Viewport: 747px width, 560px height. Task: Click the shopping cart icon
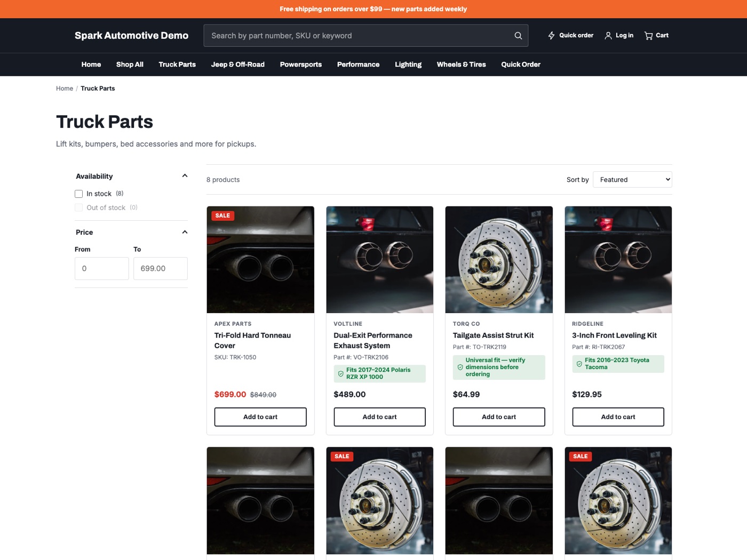pyautogui.click(x=648, y=36)
